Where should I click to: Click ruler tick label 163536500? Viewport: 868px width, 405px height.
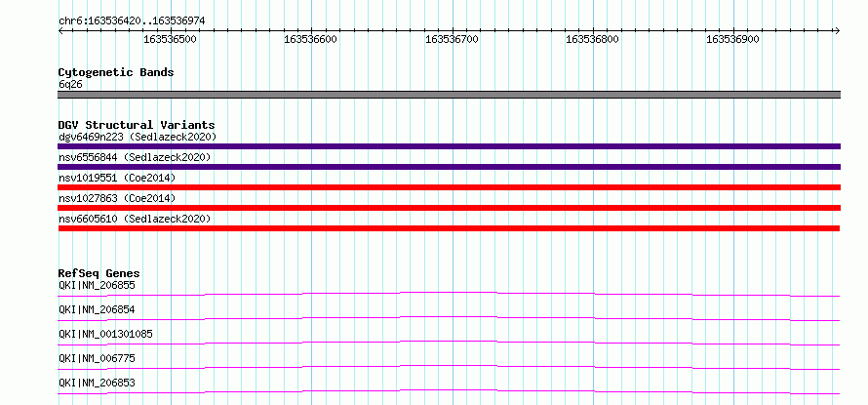[171, 39]
